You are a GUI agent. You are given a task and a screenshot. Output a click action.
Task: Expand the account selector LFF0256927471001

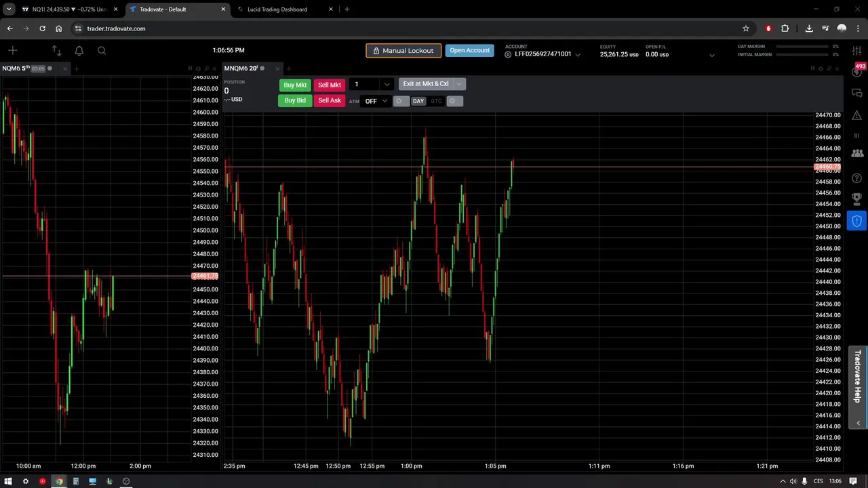click(578, 54)
